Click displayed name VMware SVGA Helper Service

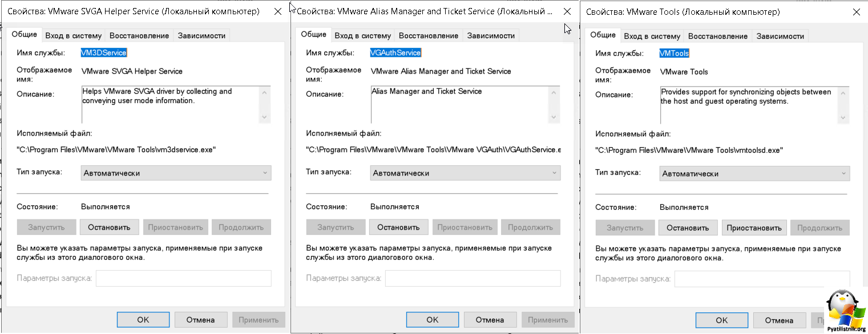(x=132, y=71)
